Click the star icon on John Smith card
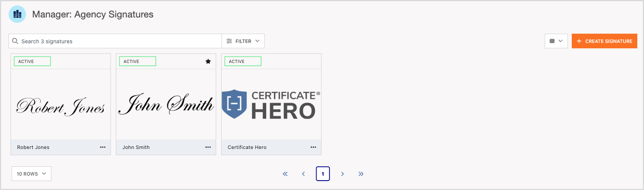 (208, 62)
